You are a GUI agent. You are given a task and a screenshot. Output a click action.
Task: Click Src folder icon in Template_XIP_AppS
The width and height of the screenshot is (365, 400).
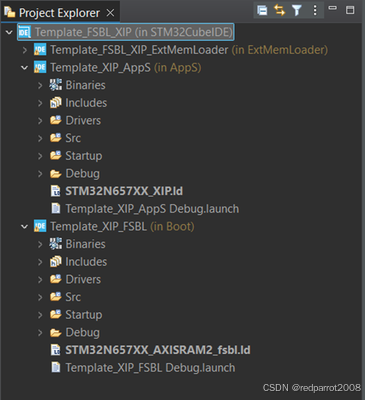click(56, 138)
